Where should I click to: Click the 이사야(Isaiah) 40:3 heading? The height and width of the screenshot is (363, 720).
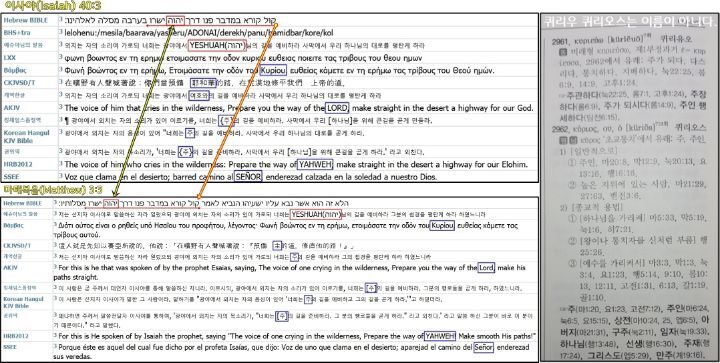tap(50, 6)
